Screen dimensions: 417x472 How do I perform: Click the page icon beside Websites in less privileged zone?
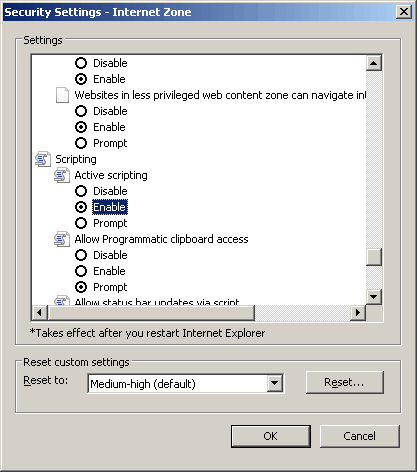(x=62, y=95)
